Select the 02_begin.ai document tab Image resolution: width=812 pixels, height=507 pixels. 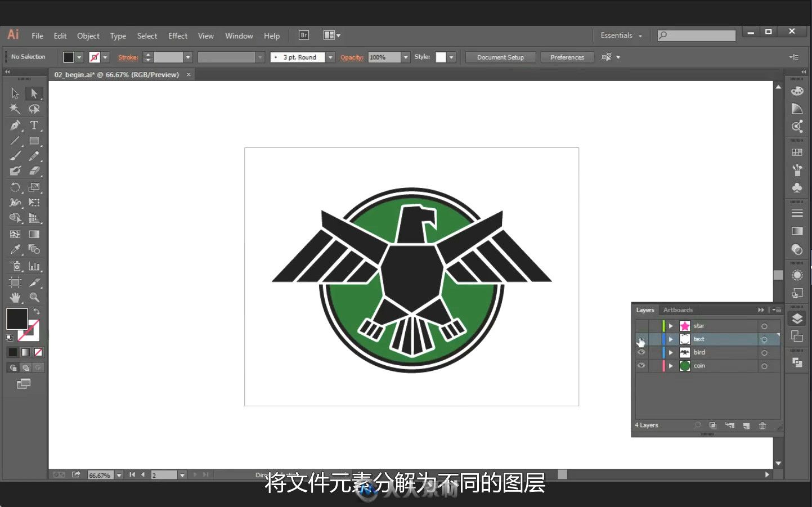coord(116,74)
